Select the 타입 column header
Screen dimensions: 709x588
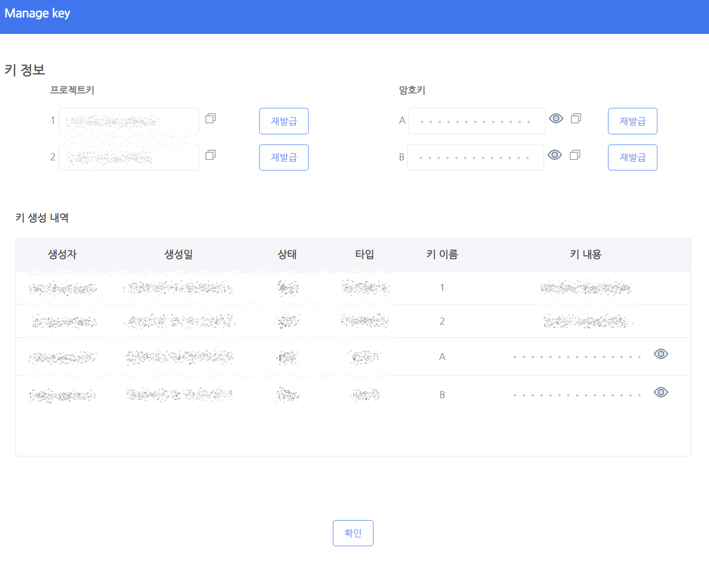pyautogui.click(x=365, y=254)
